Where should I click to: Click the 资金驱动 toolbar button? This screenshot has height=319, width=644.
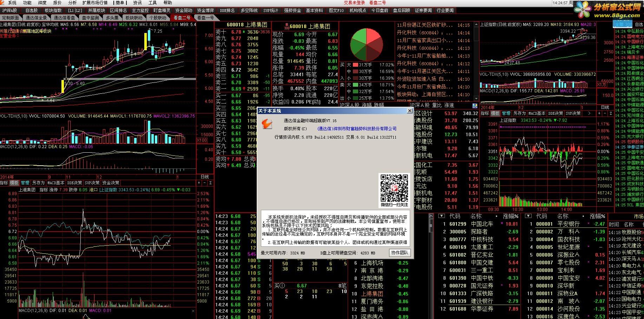(184, 11)
